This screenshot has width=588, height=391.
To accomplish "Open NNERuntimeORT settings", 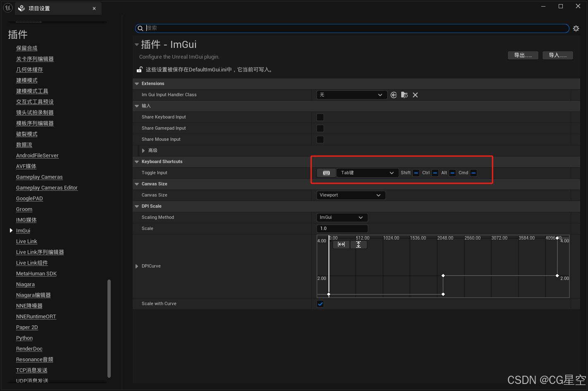I will [36, 317].
